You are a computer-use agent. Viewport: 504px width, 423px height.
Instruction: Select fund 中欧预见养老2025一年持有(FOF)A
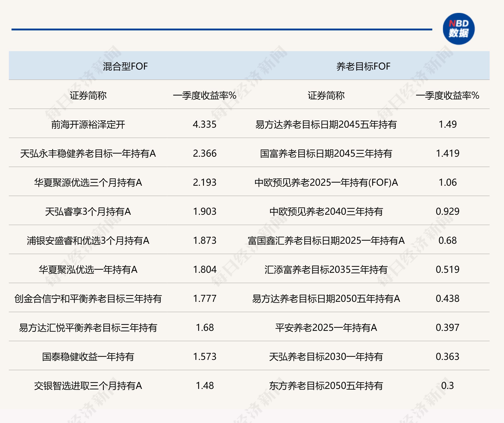[x=326, y=182]
